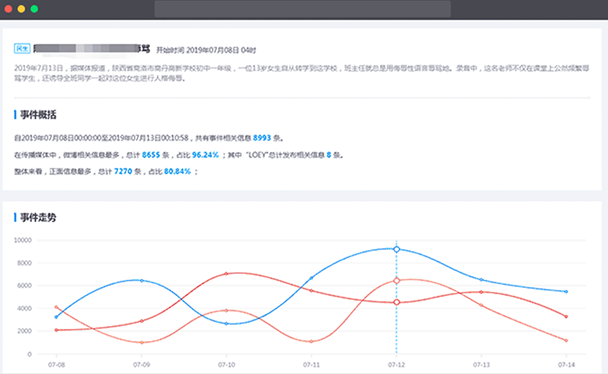Click the y-axis label '4000'
Image resolution: width=608 pixels, height=374 pixels.
click(x=24, y=309)
